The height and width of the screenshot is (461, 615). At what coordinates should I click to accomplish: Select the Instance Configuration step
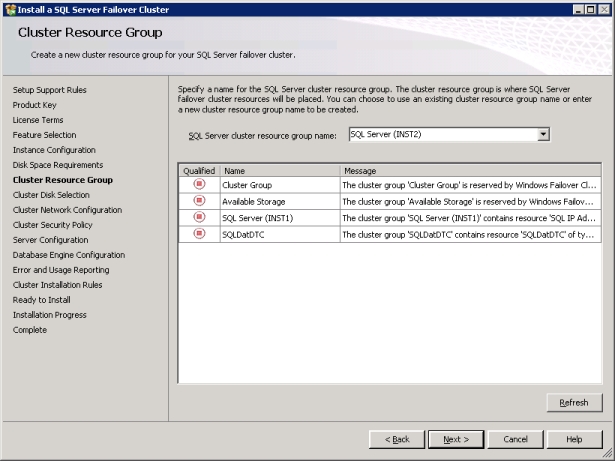pyautogui.click(x=54, y=150)
